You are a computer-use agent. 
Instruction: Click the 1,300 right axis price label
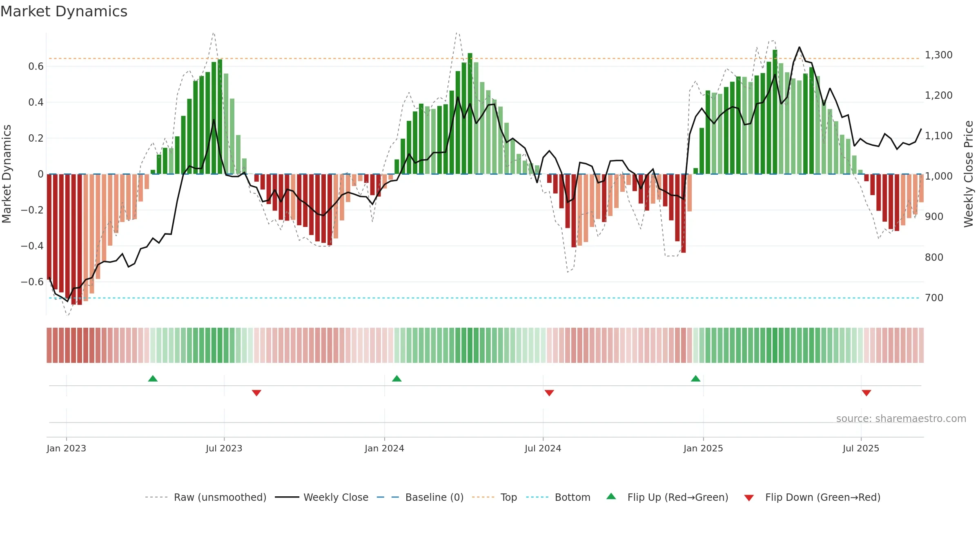pos(939,55)
